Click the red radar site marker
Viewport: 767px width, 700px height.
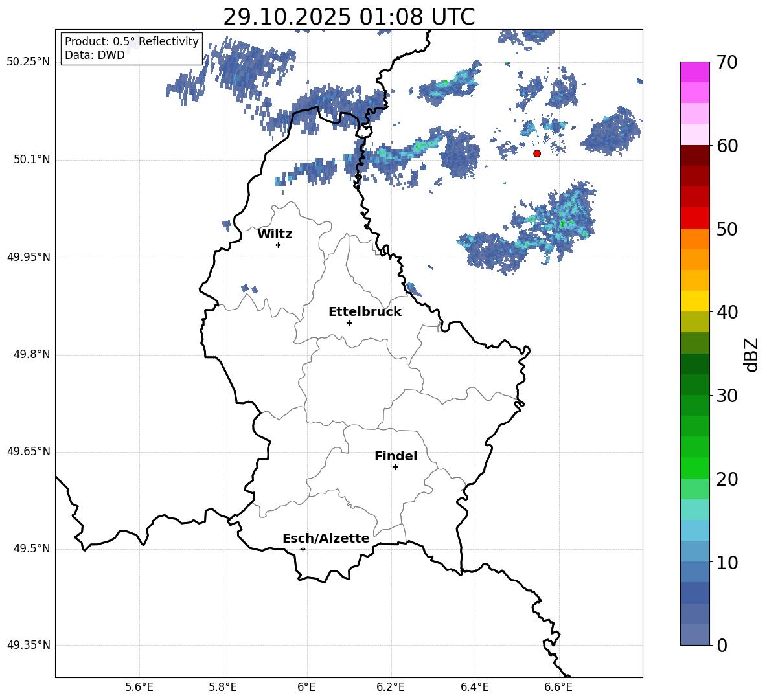tap(537, 153)
